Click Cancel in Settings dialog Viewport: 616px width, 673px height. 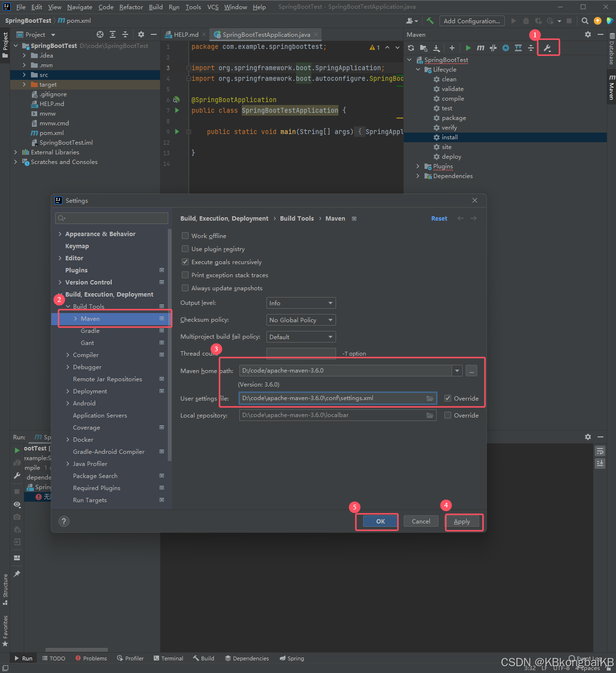coord(421,521)
